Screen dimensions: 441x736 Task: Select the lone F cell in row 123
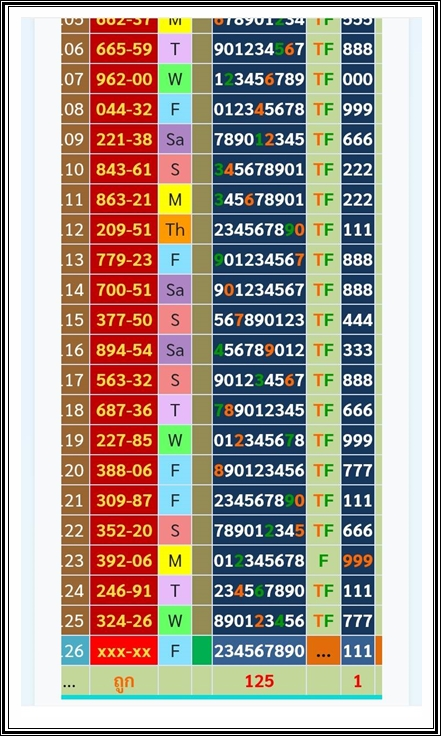(323, 560)
